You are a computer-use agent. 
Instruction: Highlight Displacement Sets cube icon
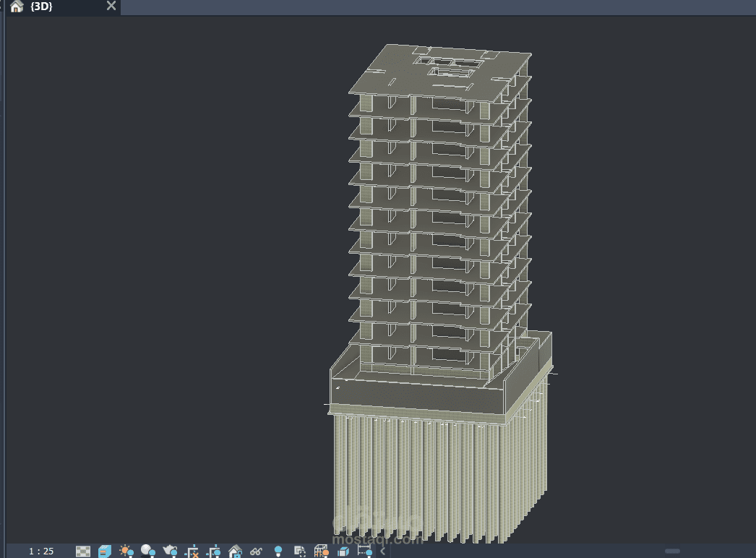[343, 551]
